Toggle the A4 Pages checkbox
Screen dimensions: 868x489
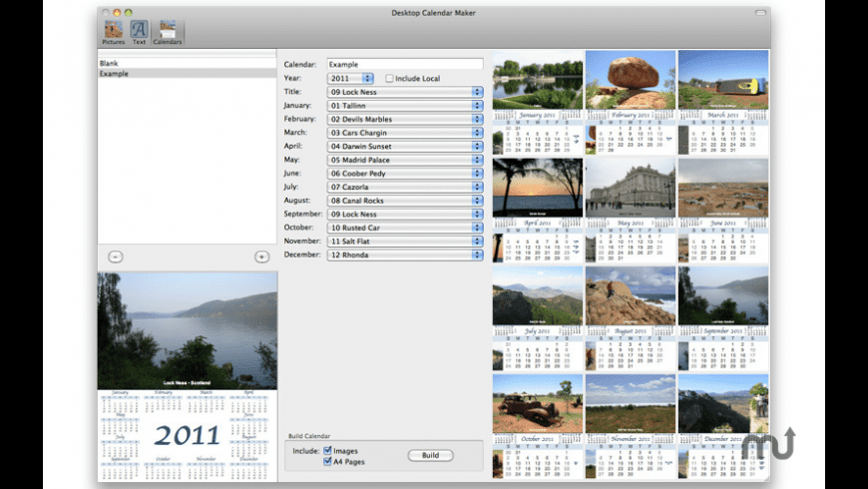(x=327, y=462)
